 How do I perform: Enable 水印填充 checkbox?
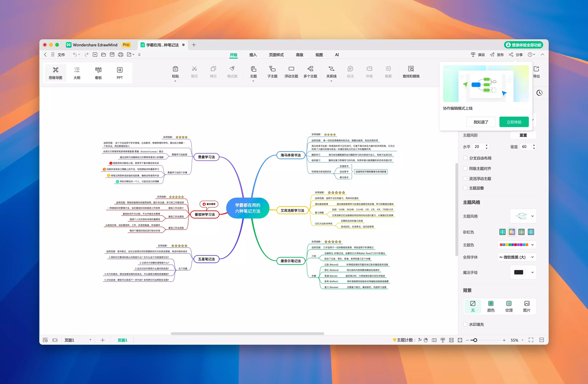465,325
